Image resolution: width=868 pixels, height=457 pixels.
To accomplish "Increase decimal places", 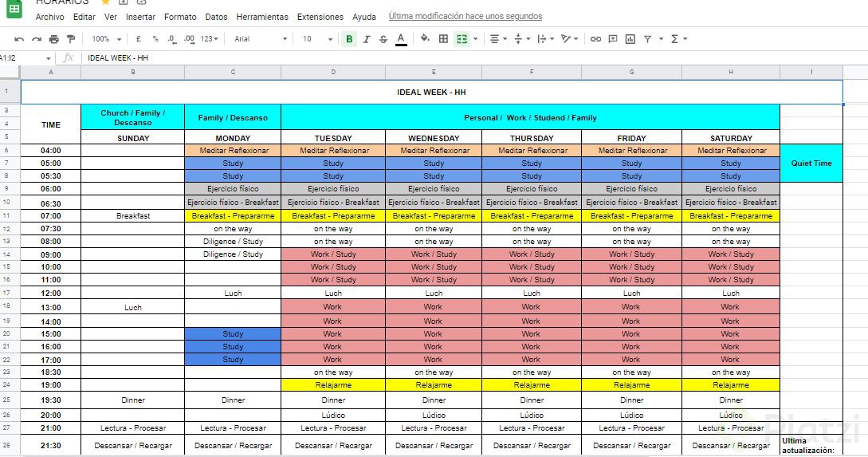I will 190,39.
